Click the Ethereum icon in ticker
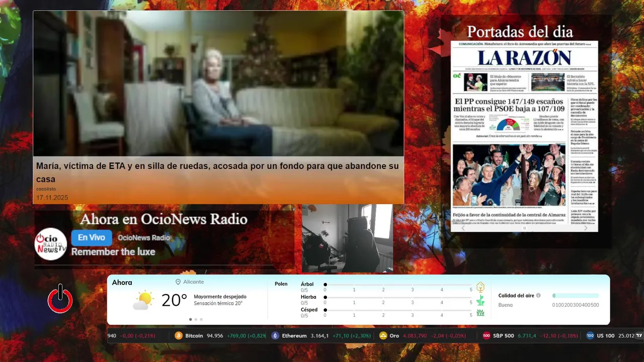 275,336
